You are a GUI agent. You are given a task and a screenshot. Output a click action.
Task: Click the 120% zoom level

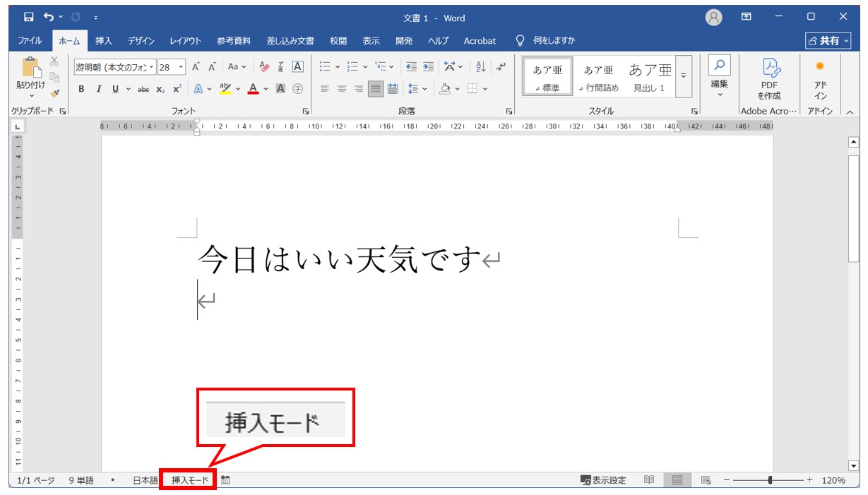(x=833, y=480)
